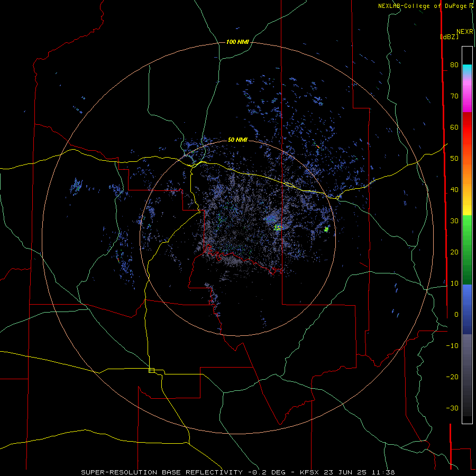Click the 30 dBZ scale value
The image size is (476, 476).
(454, 221)
